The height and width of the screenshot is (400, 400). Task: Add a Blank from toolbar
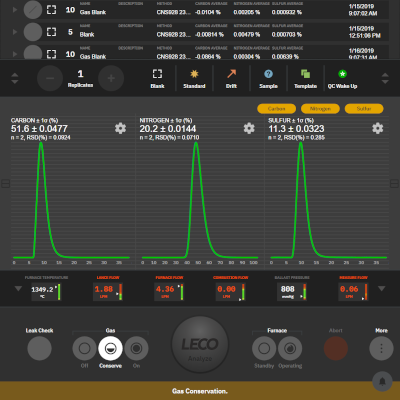click(157, 79)
